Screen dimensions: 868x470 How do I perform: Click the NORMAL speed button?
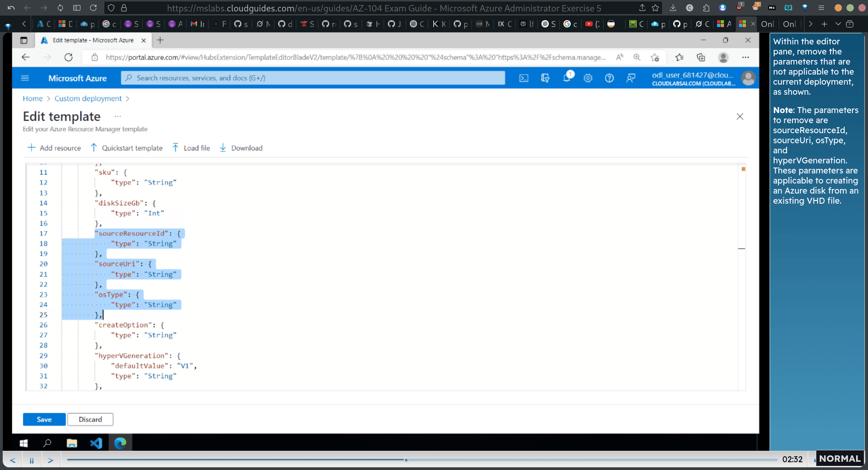(x=840, y=459)
